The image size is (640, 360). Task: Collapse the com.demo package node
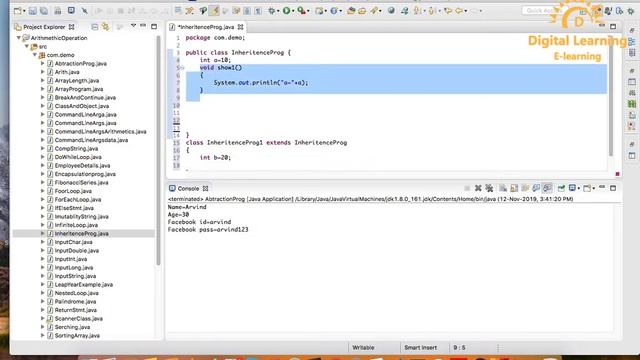pos(35,55)
